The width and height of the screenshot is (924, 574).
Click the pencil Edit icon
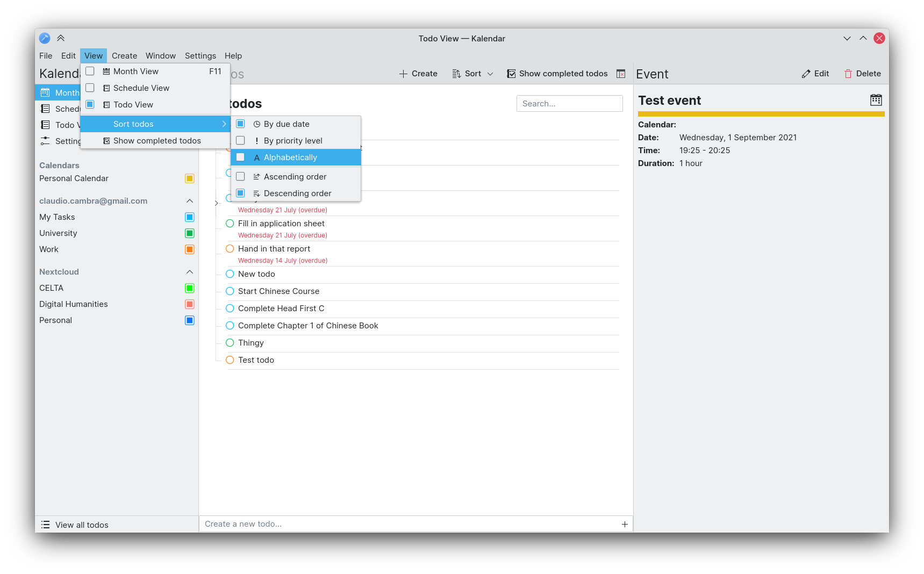[x=806, y=74]
